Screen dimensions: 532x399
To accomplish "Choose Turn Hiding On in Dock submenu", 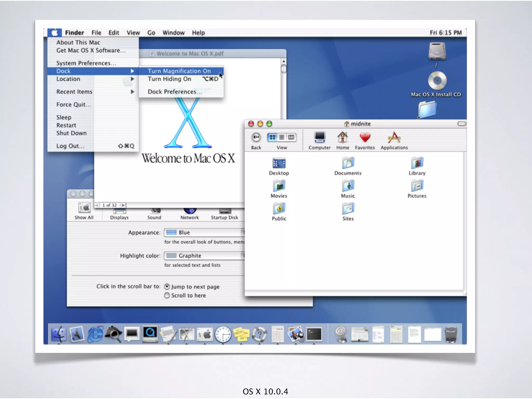I will coord(170,79).
